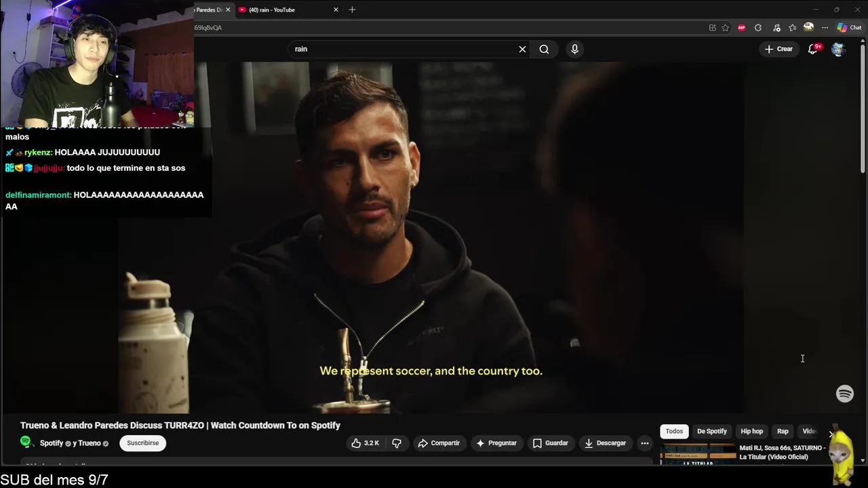868x488 pixels.
Task: Click the browser address bar URL
Action: 208,28
